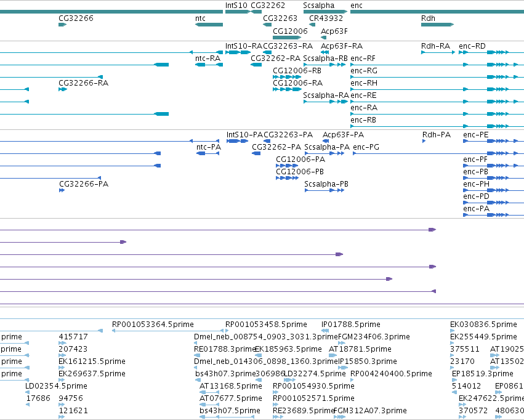Image resolution: width=524 pixels, height=420 pixels.
Task: Select protein enc-PH
Action: 494,190
